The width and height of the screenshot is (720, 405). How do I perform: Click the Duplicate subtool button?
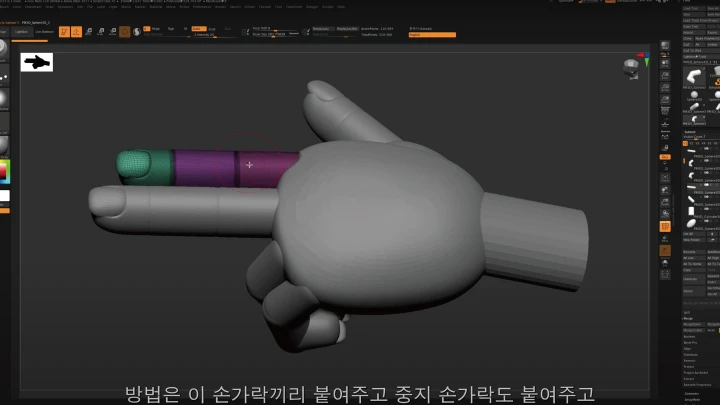[694, 279]
